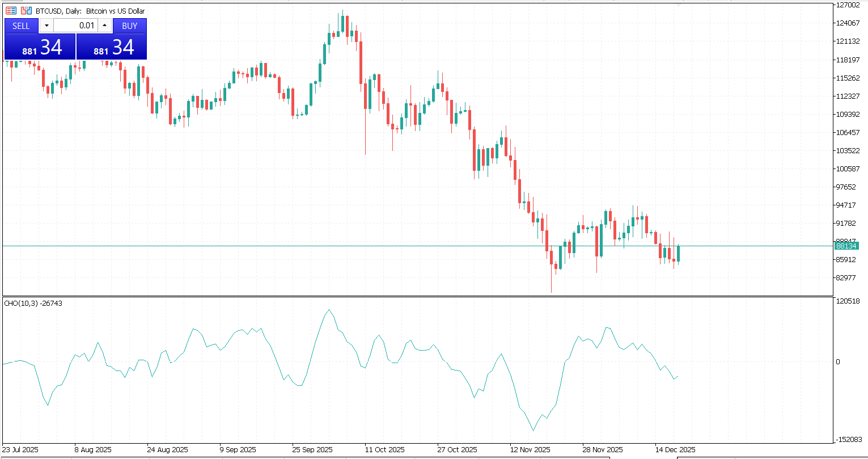Click the 14 Dec 2025 date label

tap(675, 449)
